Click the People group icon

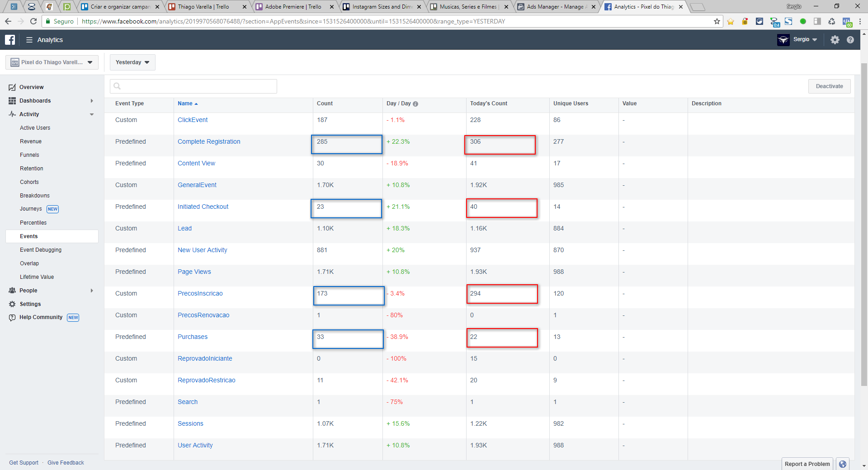[x=12, y=291]
